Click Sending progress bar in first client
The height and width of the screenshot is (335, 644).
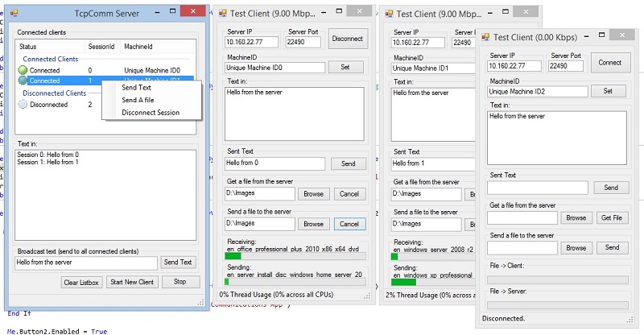click(295, 282)
